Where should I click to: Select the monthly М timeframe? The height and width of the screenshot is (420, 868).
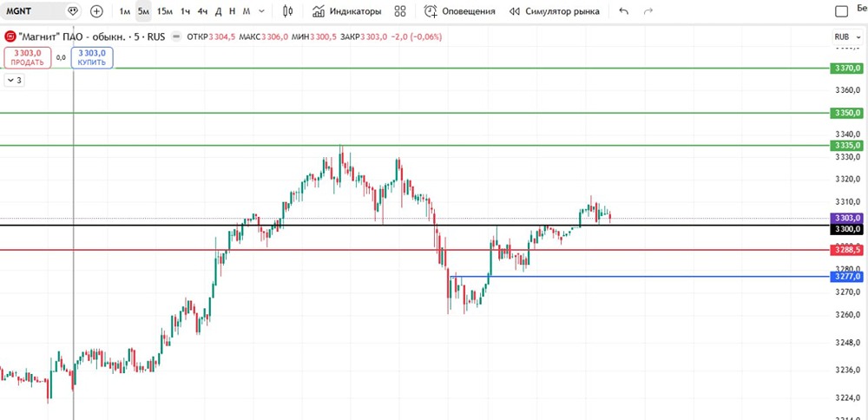click(247, 11)
